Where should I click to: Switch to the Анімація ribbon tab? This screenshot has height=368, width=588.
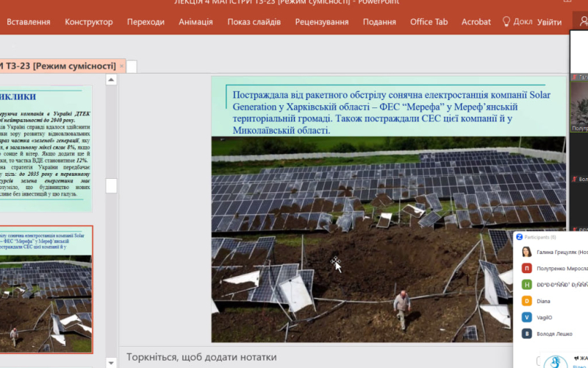[x=196, y=22]
